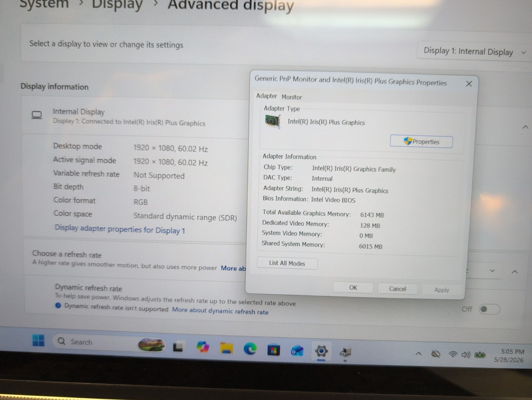This screenshot has height=400, width=532.
Task: Click the Desktop mode value 1920 × 1080, 60.02 Hz
Action: coord(171,148)
